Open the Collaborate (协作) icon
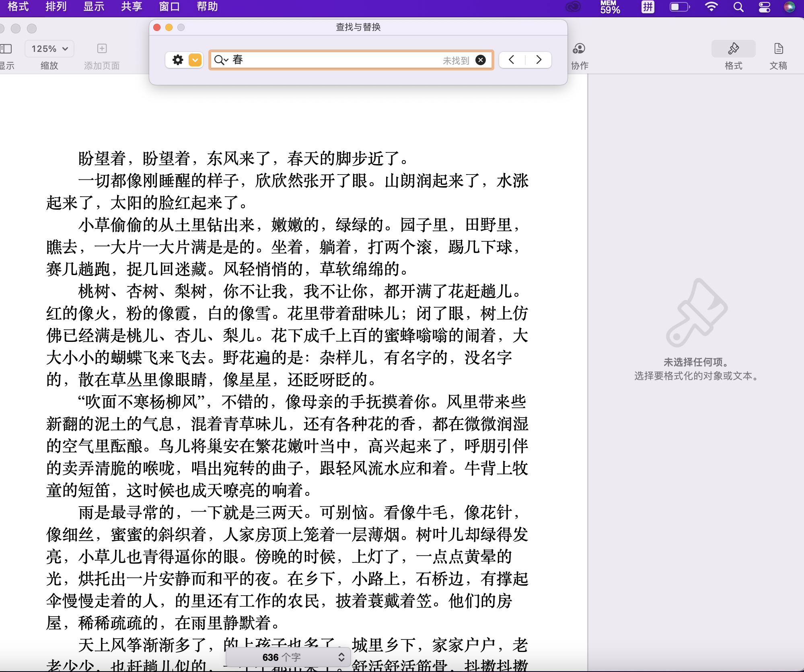 (x=579, y=49)
